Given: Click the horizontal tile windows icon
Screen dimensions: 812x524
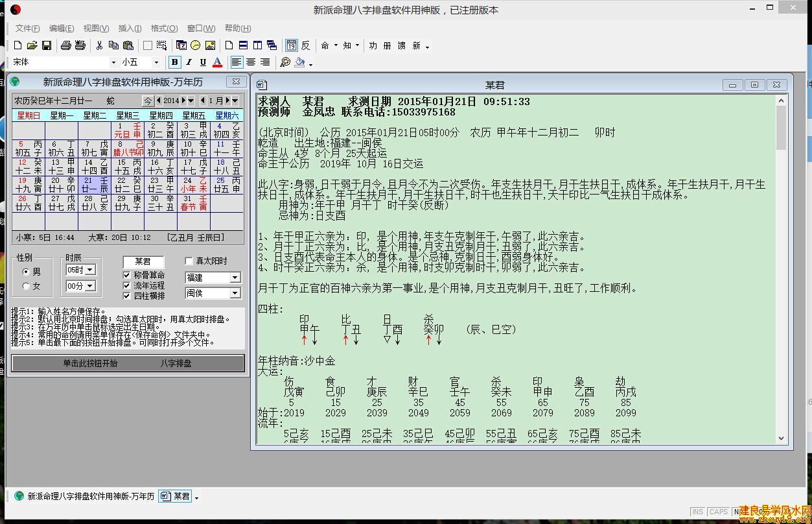Looking at the screenshot, I should coord(243,45).
